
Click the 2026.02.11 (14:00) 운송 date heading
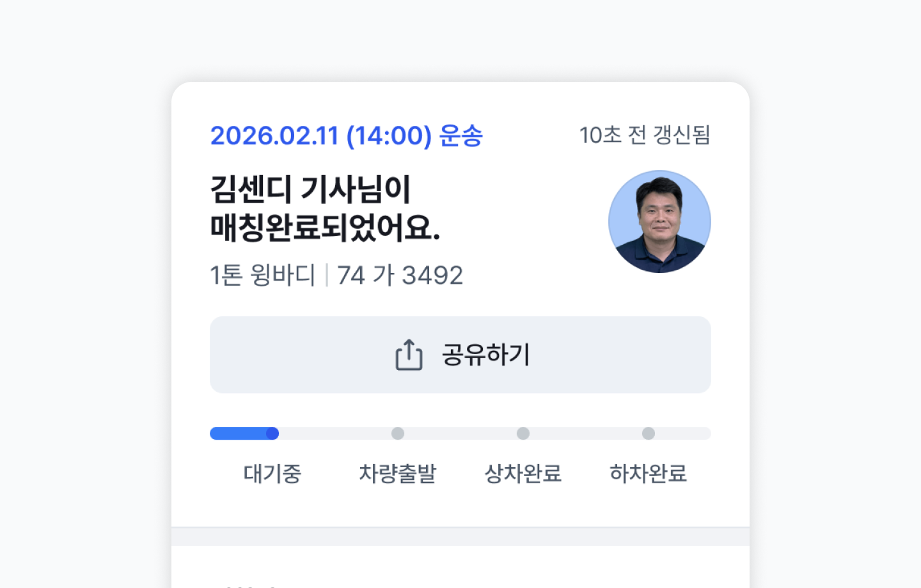coord(346,135)
